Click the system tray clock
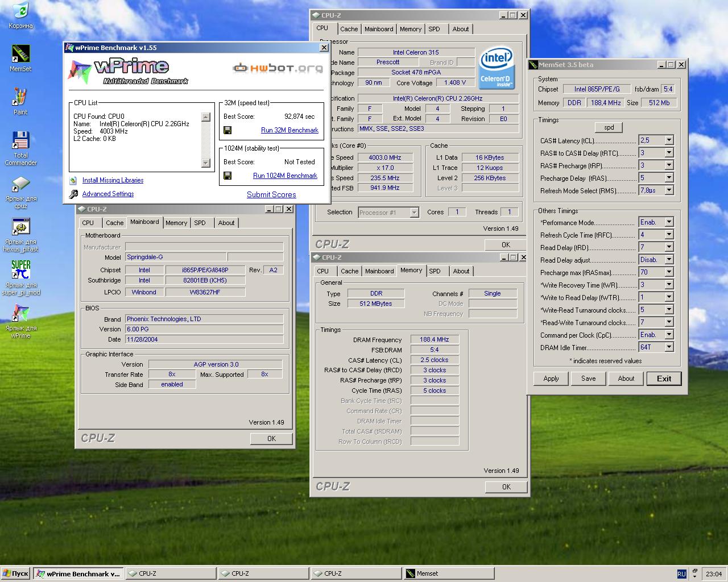Screen dimensions: 728x582 pos(714,574)
